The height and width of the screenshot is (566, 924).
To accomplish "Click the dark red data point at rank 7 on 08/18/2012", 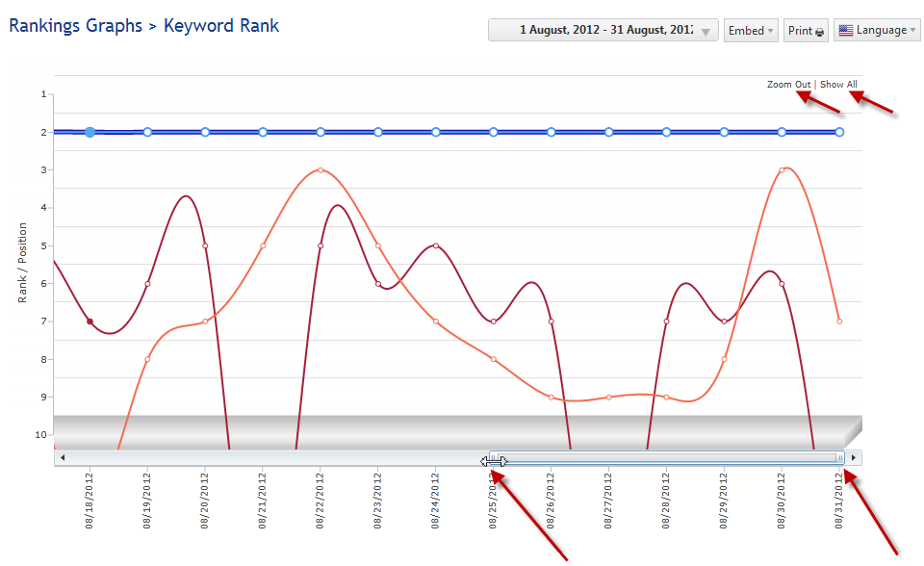I will (x=90, y=322).
